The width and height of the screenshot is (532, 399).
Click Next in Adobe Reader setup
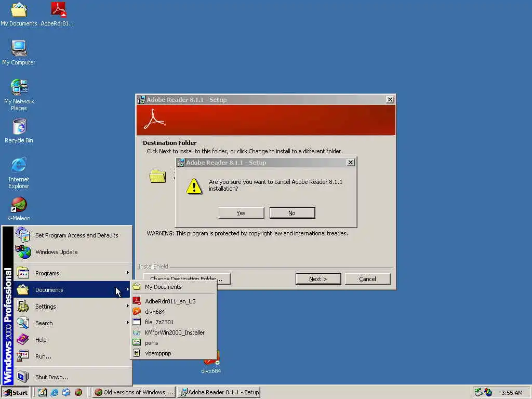pyautogui.click(x=318, y=279)
